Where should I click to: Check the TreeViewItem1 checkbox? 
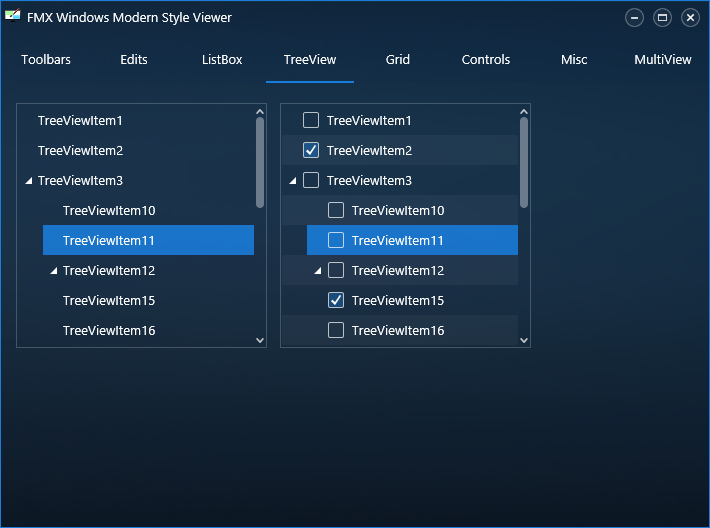coord(311,120)
